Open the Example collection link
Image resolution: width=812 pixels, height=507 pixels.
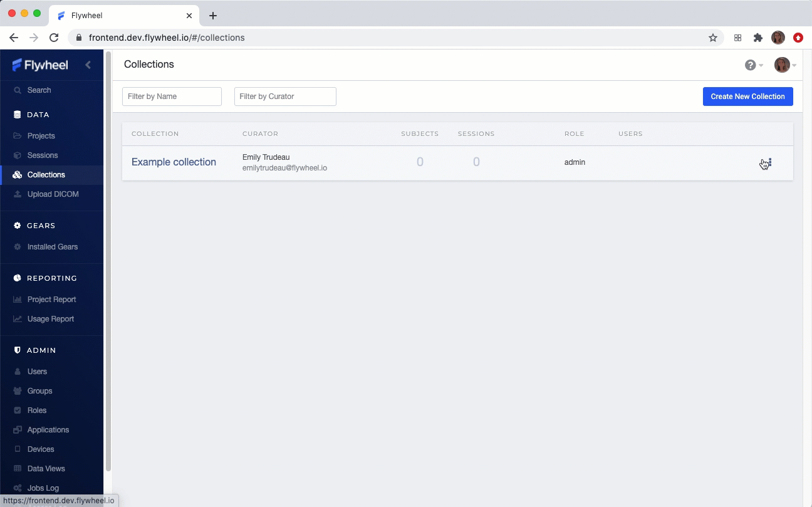coord(174,162)
